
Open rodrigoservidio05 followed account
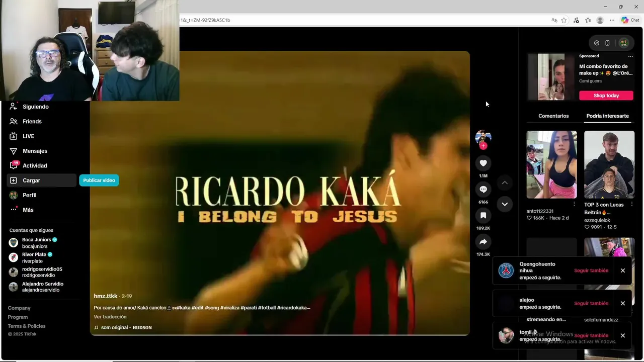39,272
